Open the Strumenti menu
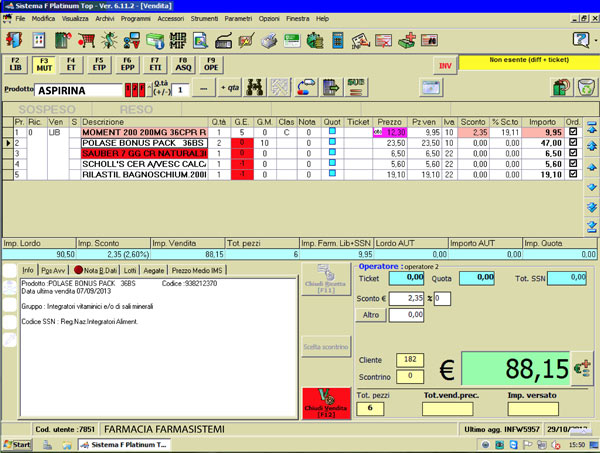The image size is (600, 453). point(204,18)
